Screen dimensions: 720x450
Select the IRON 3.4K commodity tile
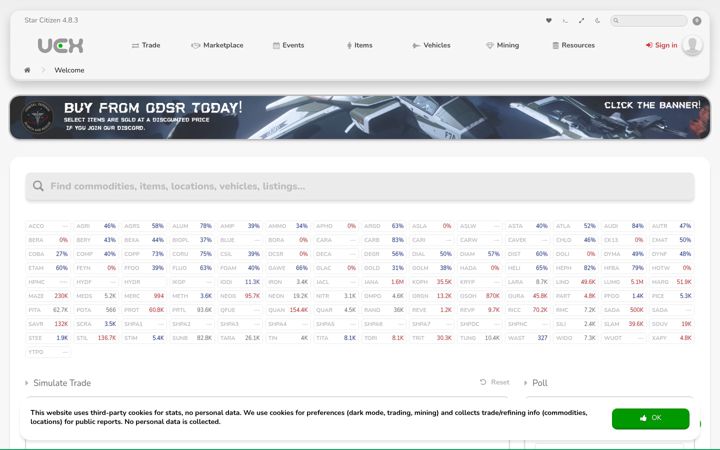point(288,282)
